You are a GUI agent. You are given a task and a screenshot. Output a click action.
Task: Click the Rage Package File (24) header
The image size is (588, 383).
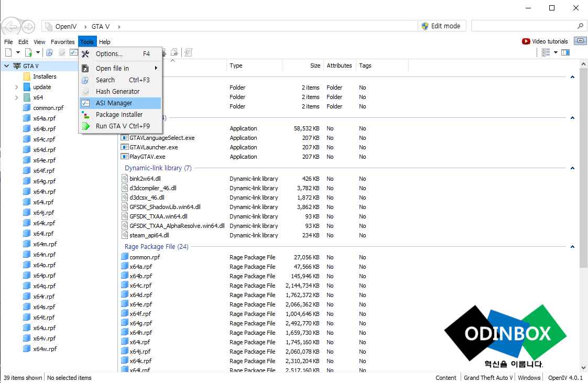coord(156,247)
